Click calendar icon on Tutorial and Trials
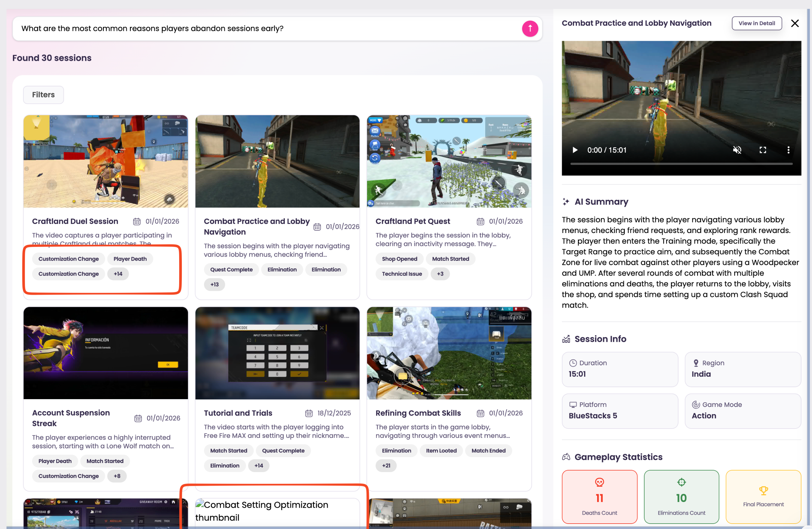 308,413
